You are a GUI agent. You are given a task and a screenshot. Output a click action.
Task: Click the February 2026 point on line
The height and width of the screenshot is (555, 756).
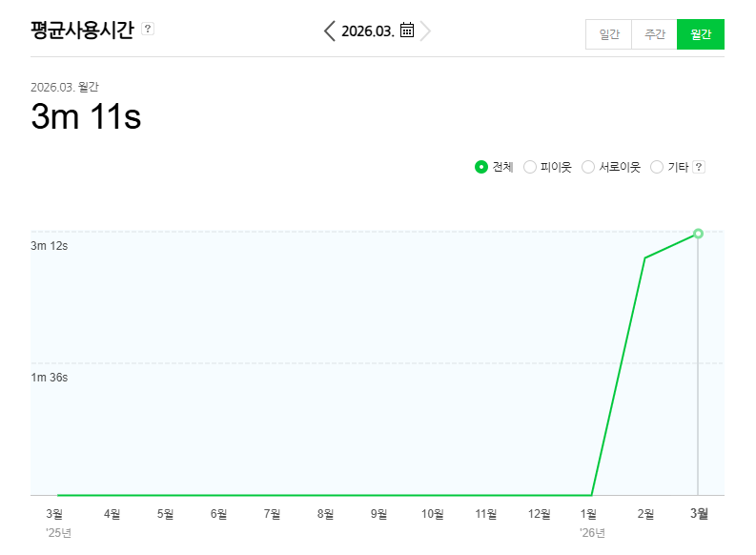(645, 257)
